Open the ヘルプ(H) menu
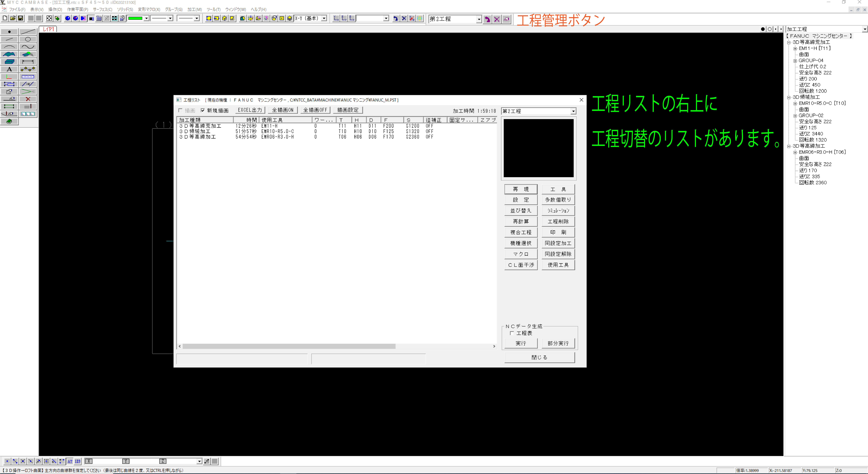 [x=258, y=9]
